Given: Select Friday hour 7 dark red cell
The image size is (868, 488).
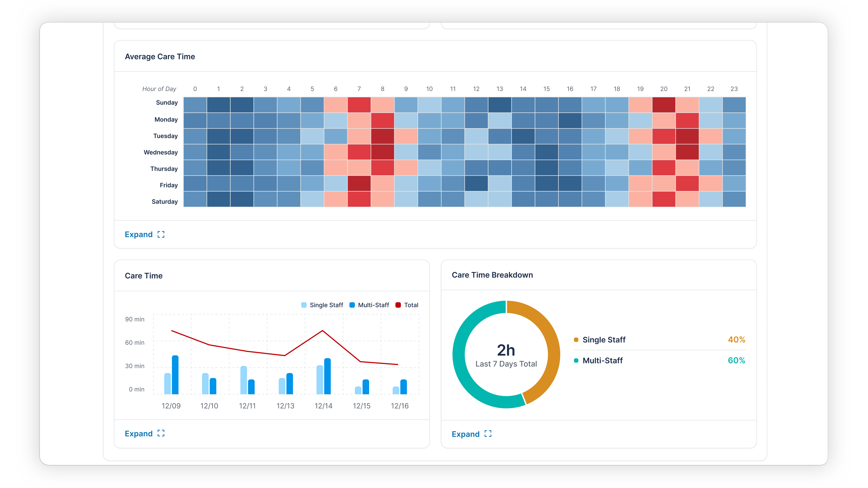Looking at the screenshot, I should (359, 184).
